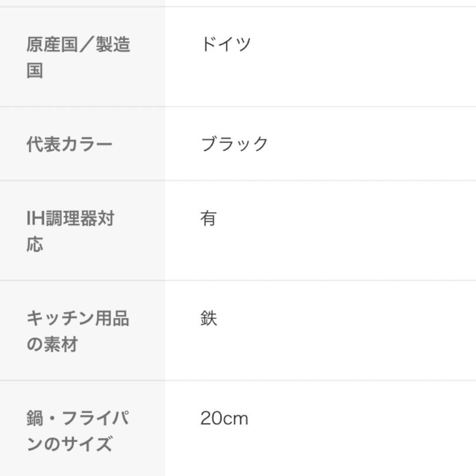Click the IH調理器対応 label
This screenshot has width=476, height=476.
pos(70,231)
